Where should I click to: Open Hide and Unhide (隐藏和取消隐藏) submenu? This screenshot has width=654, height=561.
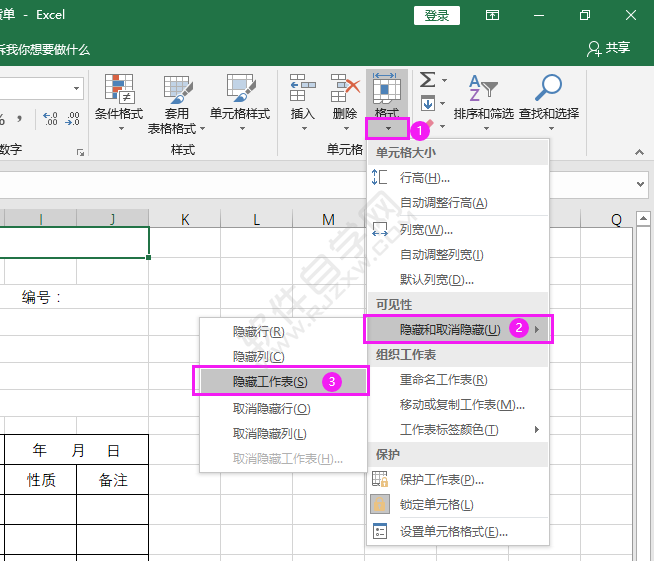458,330
